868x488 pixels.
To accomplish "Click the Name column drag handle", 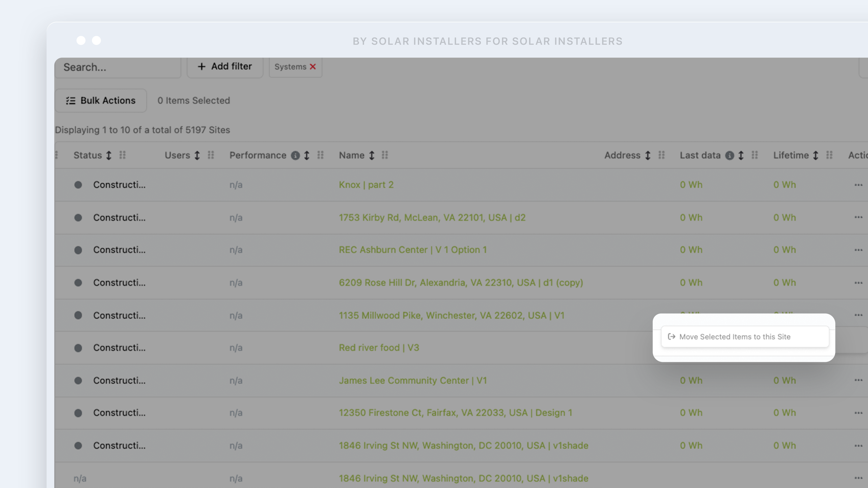I will (x=385, y=155).
